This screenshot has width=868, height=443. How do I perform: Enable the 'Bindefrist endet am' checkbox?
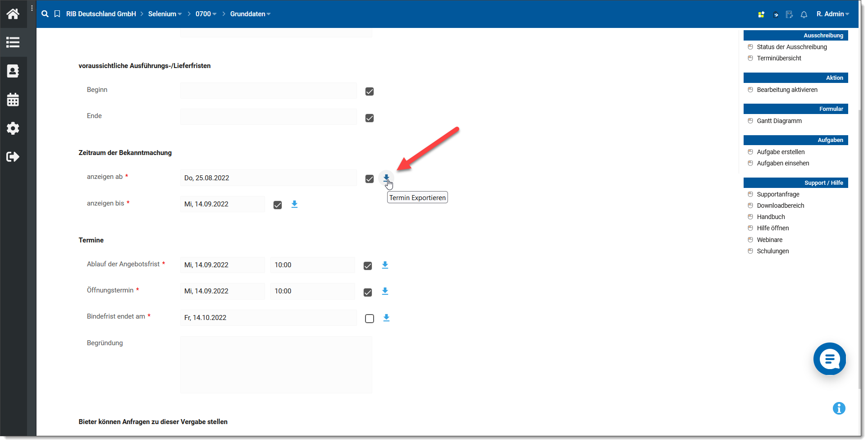[370, 319]
